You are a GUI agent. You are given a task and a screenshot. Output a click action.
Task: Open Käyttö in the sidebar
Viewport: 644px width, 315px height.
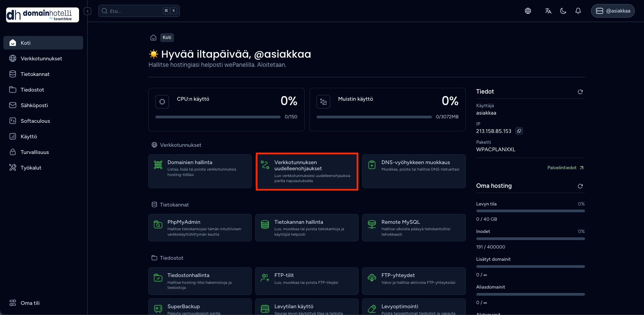pos(43,136)
